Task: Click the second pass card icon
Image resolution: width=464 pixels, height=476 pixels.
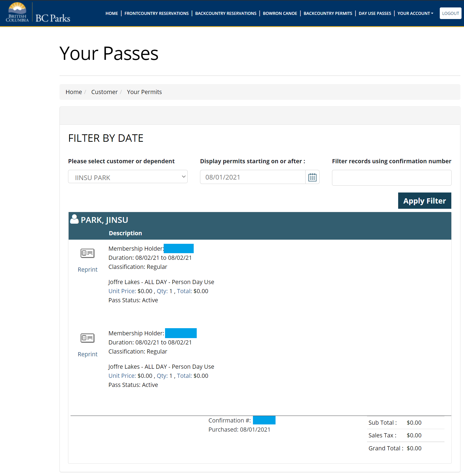Action: [x=87, y=338]
